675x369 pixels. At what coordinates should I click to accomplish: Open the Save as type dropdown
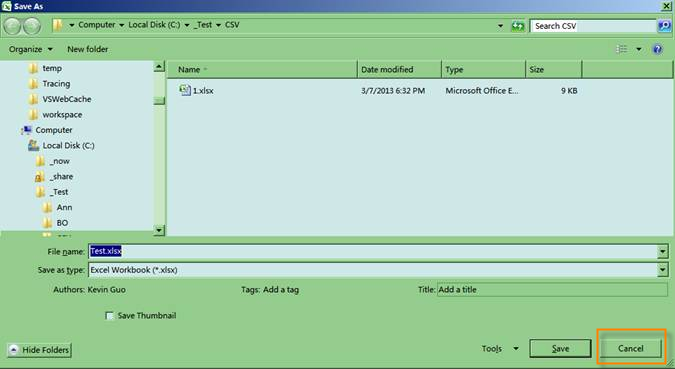point(378,270)
